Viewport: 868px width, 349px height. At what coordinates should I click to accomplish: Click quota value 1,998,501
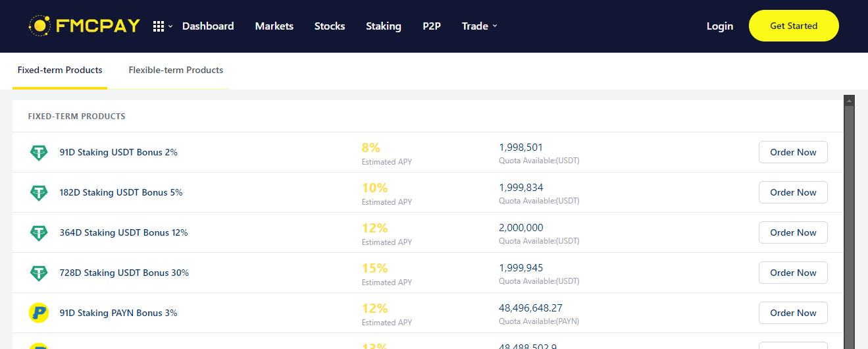(521, 148)
